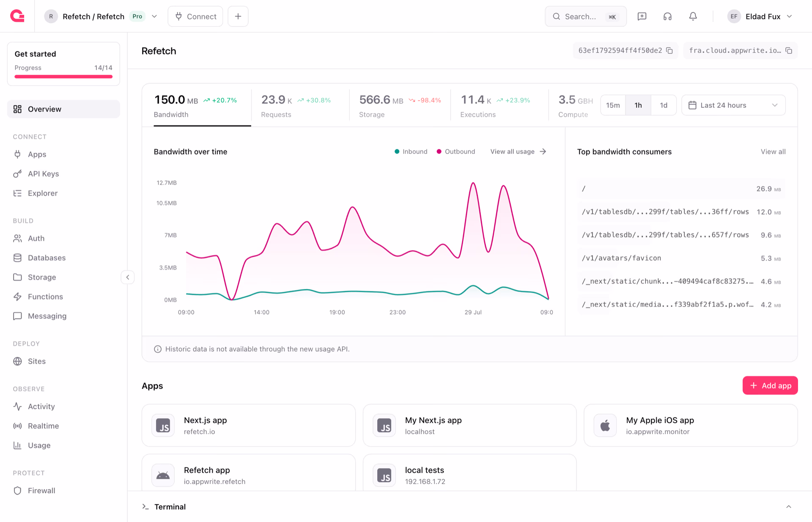The width and height of the screenshot is (812, 522).
Task: Open My Apple iOS app icon
Action: click(x=605, y=425)
